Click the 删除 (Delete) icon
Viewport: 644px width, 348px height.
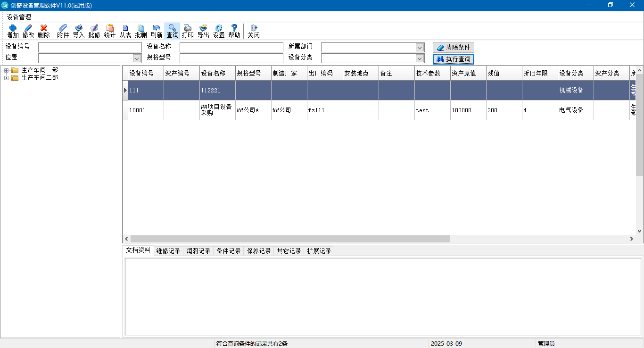point(43,31)
